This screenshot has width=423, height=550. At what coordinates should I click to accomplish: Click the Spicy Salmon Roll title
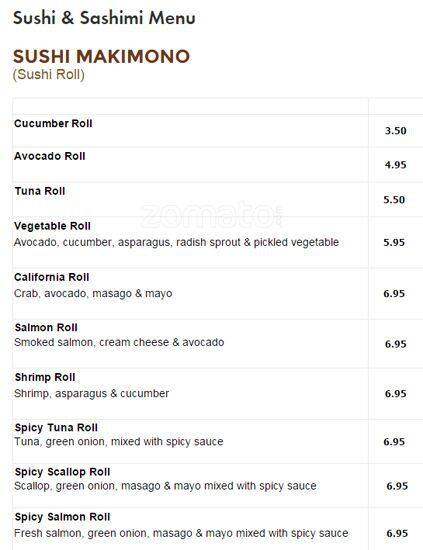(62, 517)
